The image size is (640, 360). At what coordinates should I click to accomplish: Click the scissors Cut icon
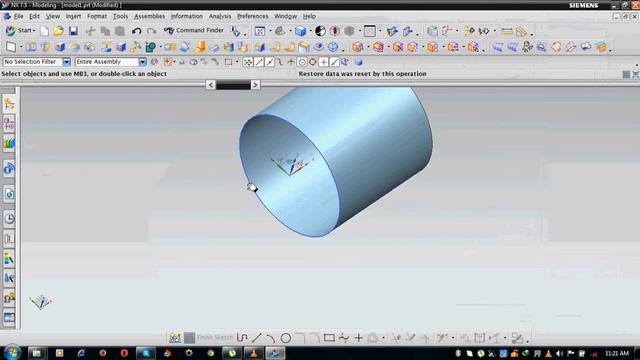click(90, 31)
